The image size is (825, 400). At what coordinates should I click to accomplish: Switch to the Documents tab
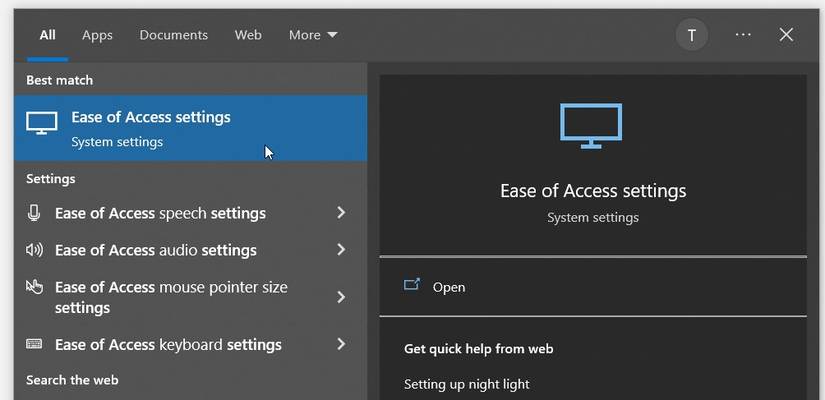click(x=173, y=35)
